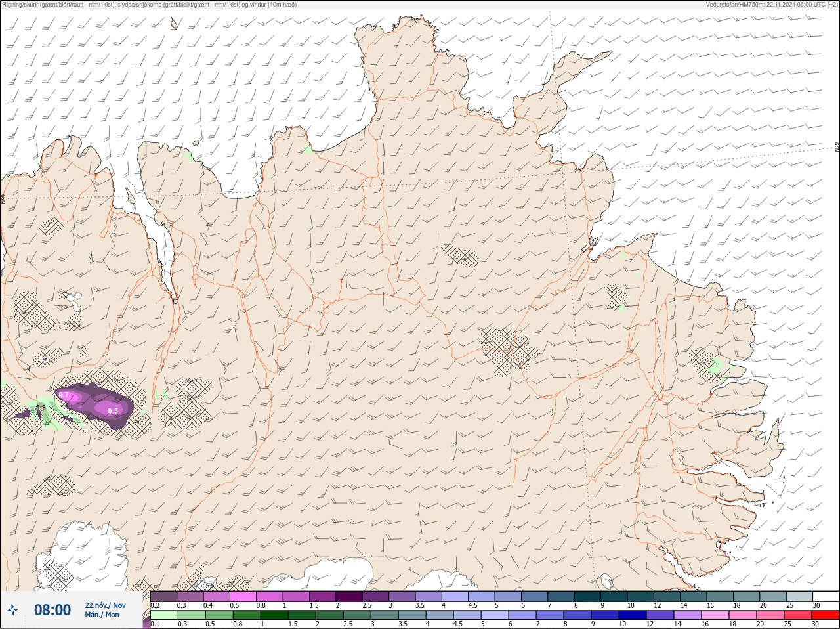The image size is (840, 629).
Task: Click the weekday text "Mán./ Mon"
Action: coord(102,615)
